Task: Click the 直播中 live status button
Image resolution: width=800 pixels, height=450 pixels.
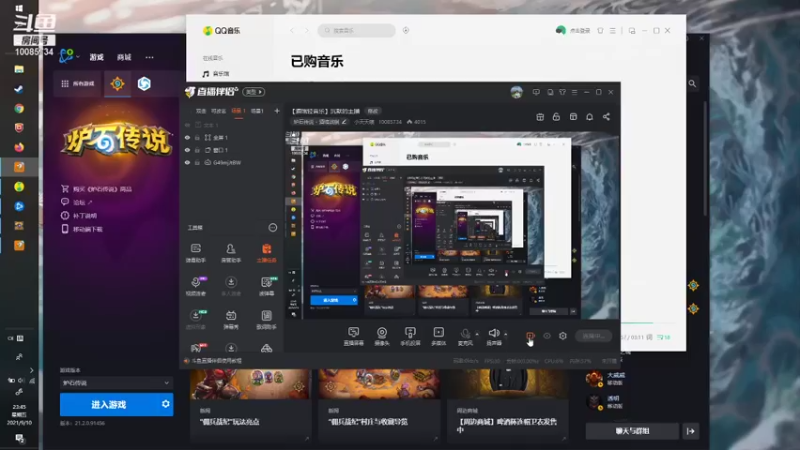Action: (593, 336)
